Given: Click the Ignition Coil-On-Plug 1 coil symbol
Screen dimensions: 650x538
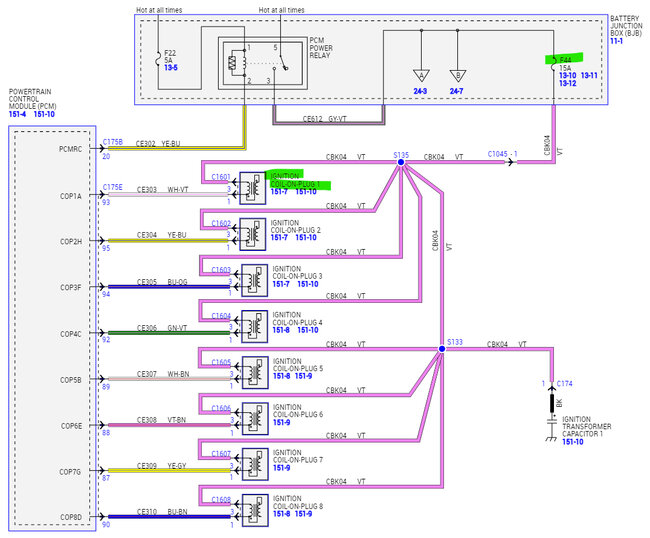Looking at the screenshot, I should [x=252, y=188].
